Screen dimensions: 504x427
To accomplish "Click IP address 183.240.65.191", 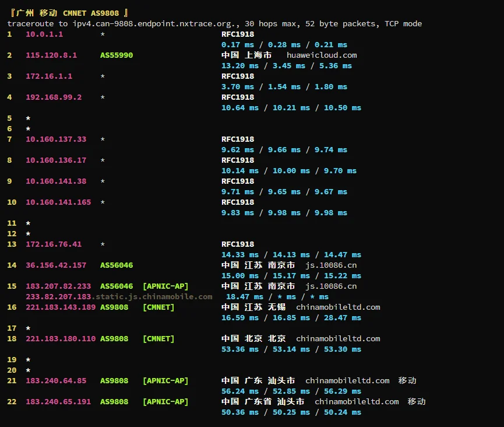I will [58, 402].
